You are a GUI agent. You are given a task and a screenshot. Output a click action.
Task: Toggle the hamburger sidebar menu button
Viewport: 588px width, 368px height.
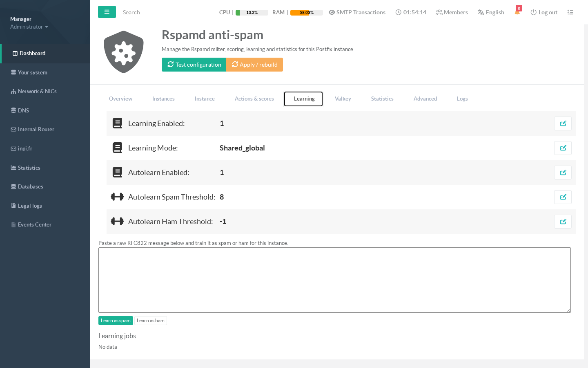tap(107, 12)
